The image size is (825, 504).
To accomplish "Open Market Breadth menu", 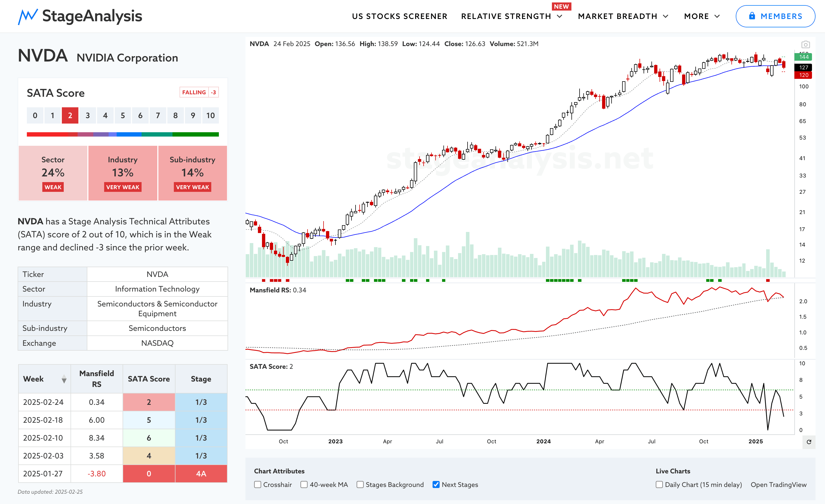I will click(618, 16).
